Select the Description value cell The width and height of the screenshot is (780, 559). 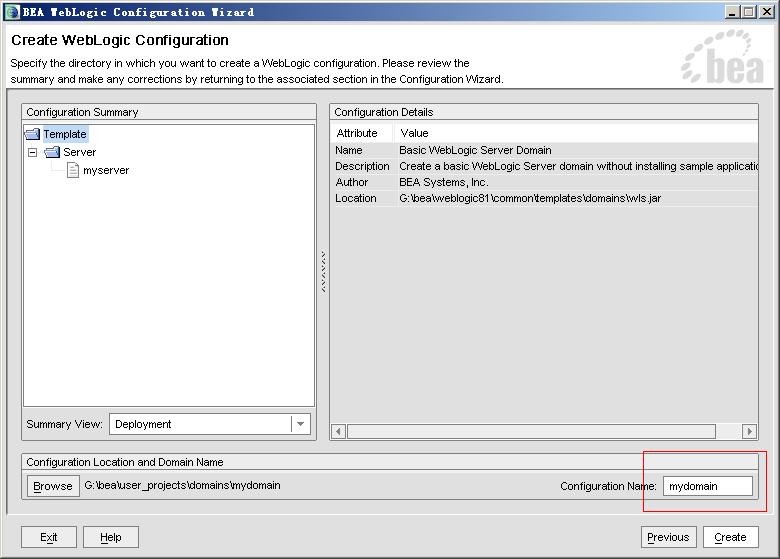tap(577, 166)
